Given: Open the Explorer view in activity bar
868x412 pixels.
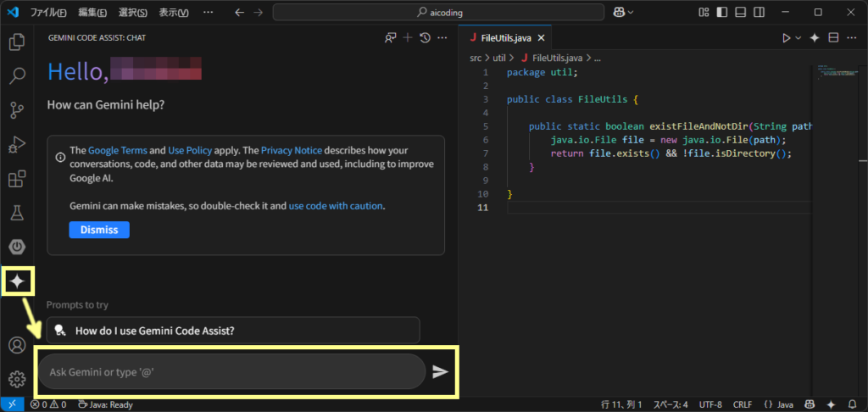Looking at the screenshot, I should 17,42.
